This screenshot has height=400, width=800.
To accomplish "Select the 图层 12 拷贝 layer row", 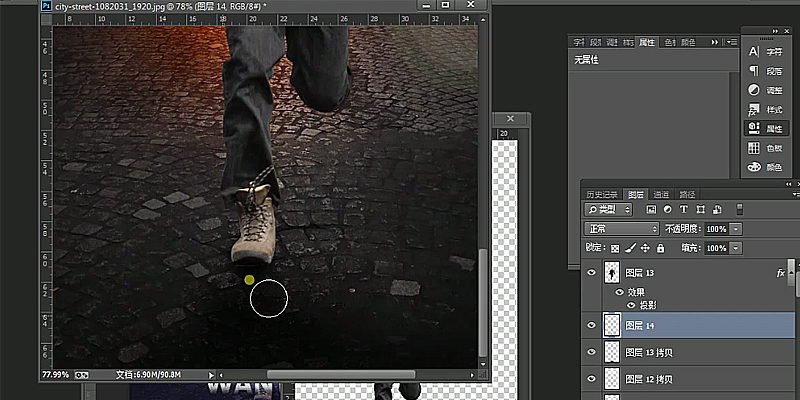I will point(688,379).
